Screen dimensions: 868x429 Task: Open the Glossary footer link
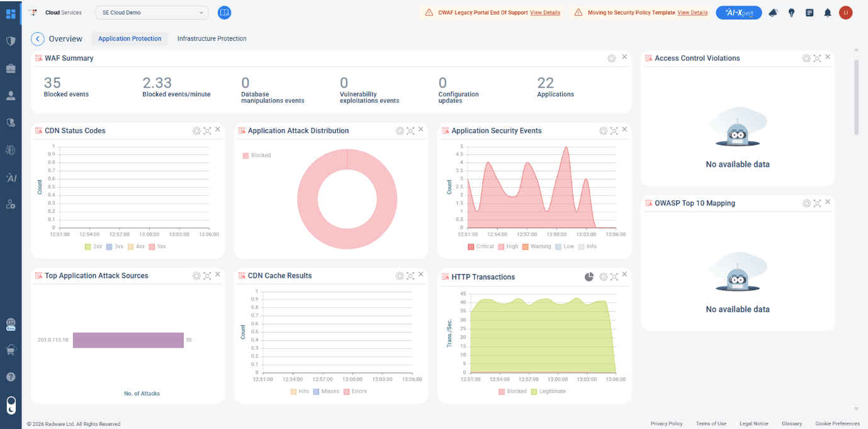click(x=792, y=424)
